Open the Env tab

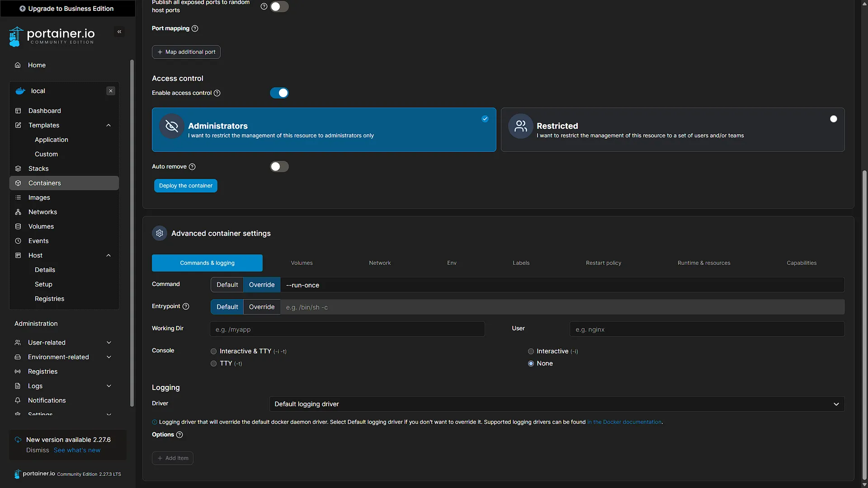coord(452,263)
